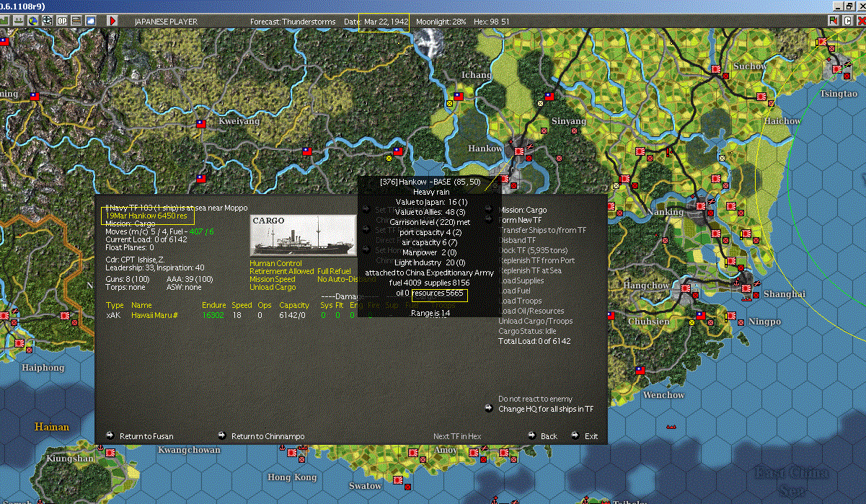Click the CARGO ship picture thumbnail
Screen dimensions: 866x504
click(x=303, y=234)
